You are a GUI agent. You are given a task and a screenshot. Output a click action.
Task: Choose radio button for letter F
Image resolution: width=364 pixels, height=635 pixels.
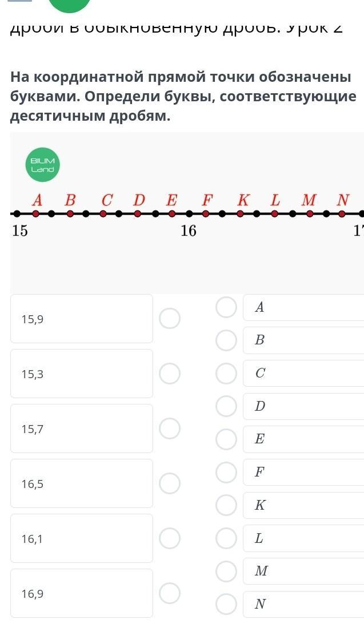pos(226,472)
